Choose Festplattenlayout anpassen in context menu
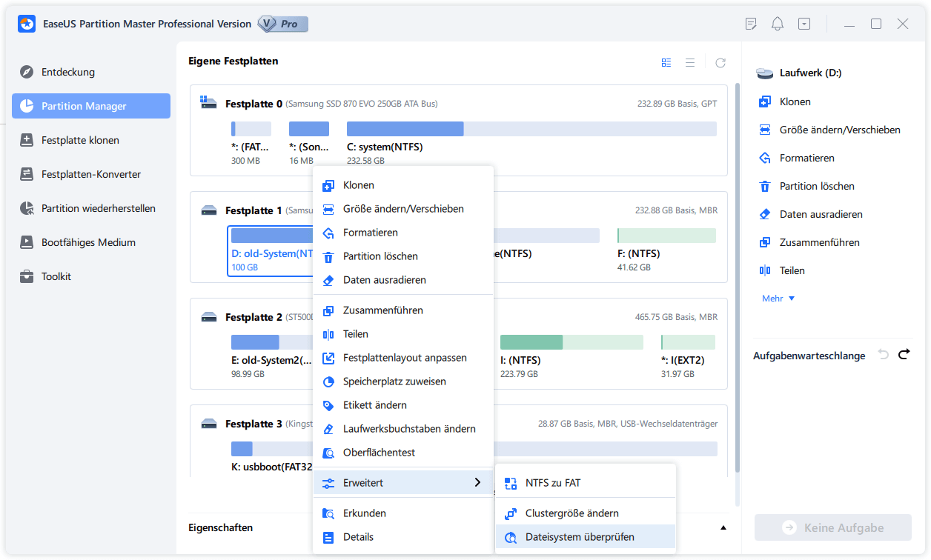This screenshot has width=931, height=560. (403, 358)
